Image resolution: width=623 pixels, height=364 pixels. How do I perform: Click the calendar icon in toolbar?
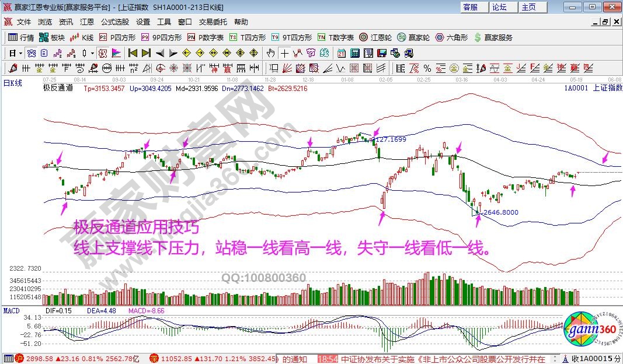tap(342, 53)
